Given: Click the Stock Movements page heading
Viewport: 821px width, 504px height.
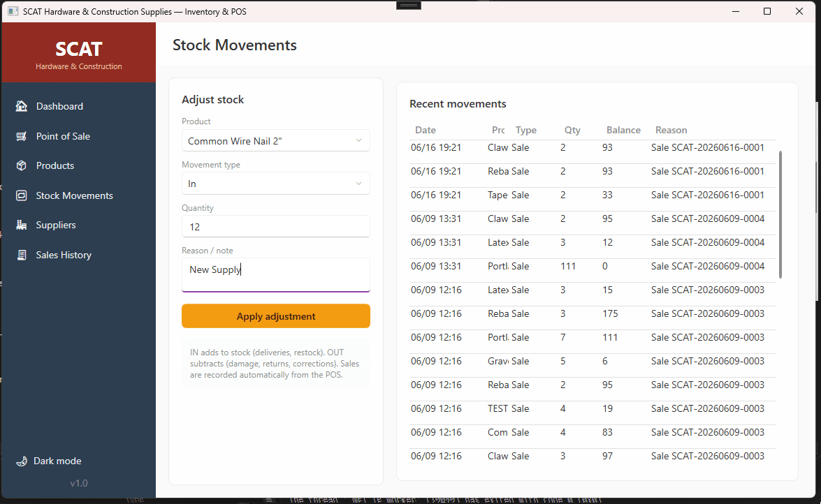Looking at the screenshot, I should [235, 45].
